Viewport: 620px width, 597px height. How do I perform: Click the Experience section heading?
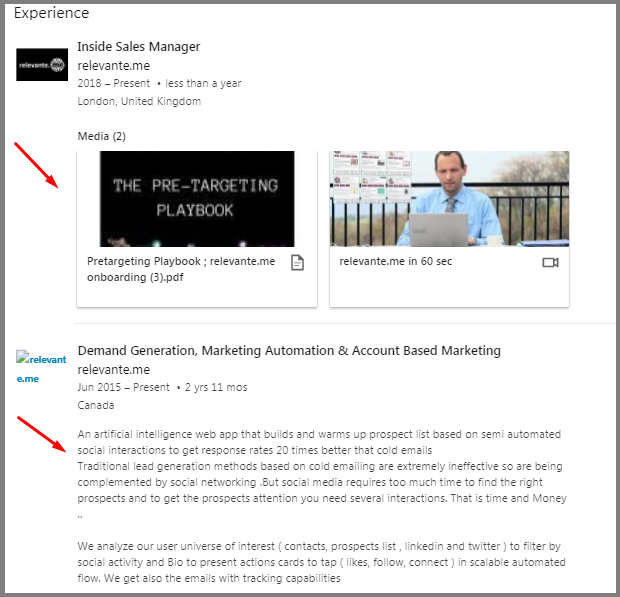(51, 13)
